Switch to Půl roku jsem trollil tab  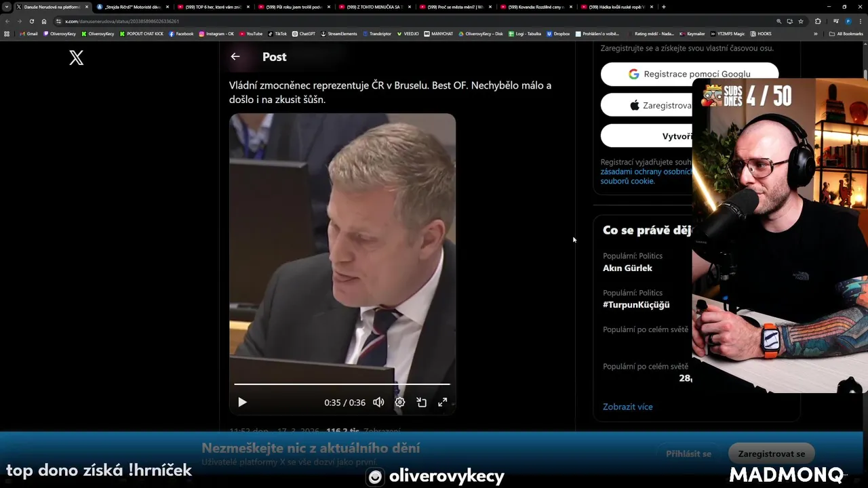(x=294, y=7)
